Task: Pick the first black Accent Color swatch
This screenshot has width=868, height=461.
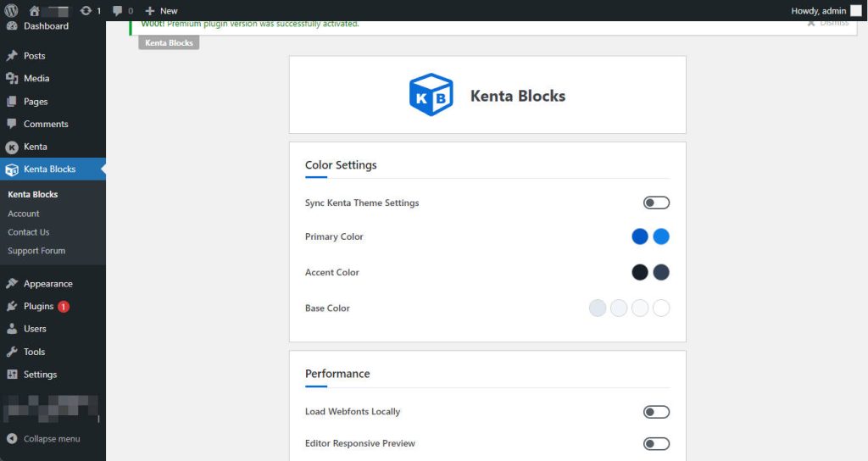Action: (x=640, y=272)
